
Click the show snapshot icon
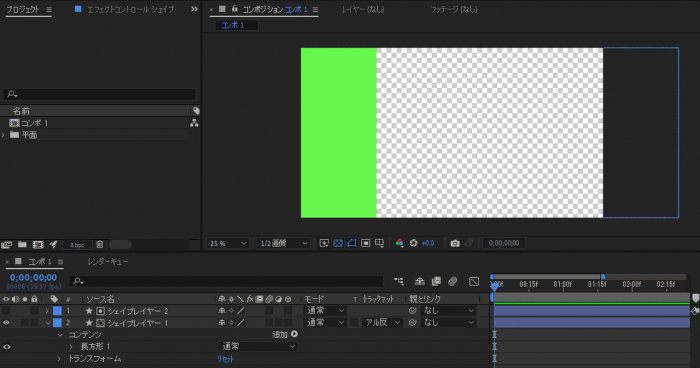click(x=469, y=243)
